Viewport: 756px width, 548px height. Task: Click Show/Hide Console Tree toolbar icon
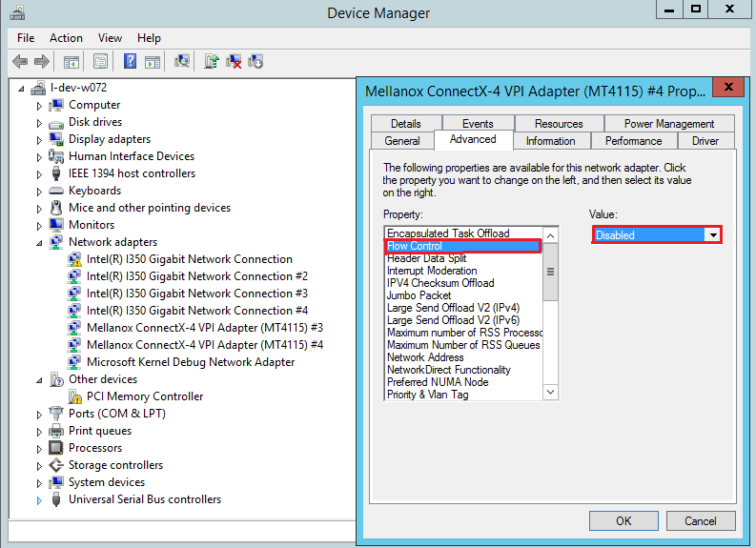[x=72, y=62]
